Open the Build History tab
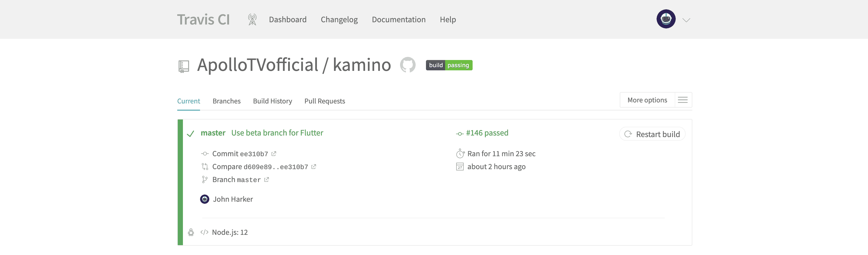The image size is (868, 255). click(272, 101)
